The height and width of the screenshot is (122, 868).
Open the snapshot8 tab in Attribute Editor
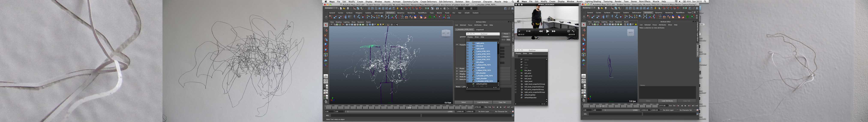pos(480,29)
